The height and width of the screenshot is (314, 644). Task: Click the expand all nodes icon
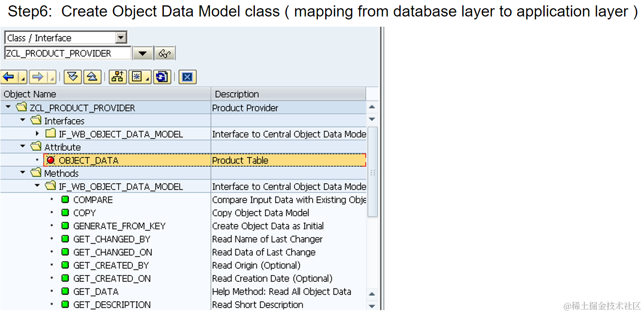tap(73, 77)
